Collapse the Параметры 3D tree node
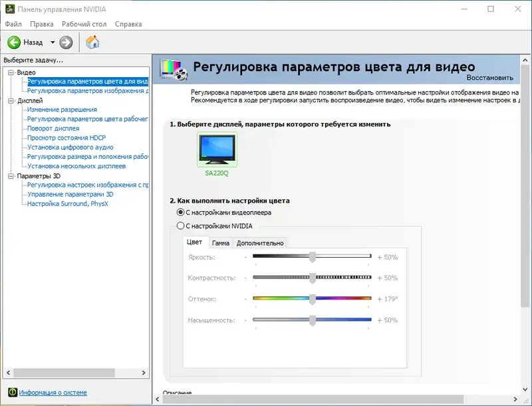The width and height of the screenshot is (532, 406). 11,176
